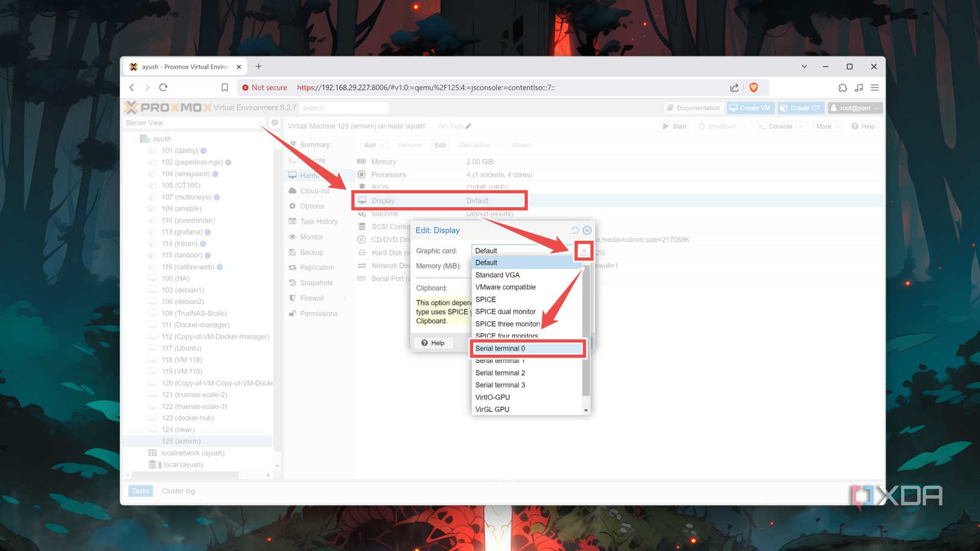980x551 pixels.
Task: Collapse the ayush node in the tree
Action: click(x=136, y=139)
